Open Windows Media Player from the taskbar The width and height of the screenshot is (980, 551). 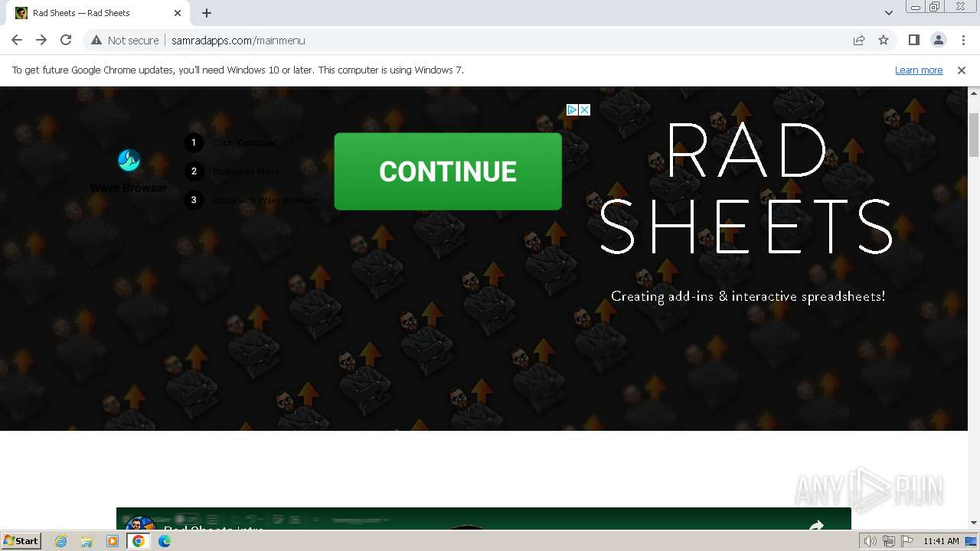click(x=113, y=541)
